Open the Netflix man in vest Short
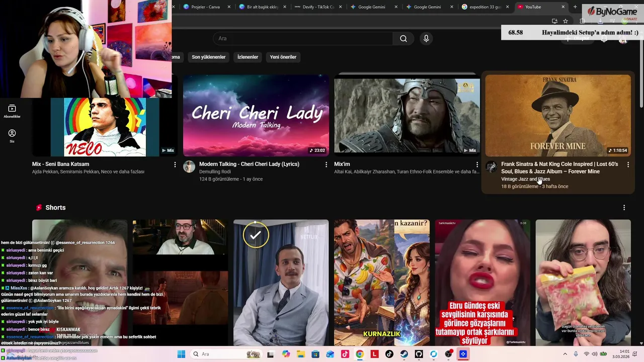 (x=281, y=283)
